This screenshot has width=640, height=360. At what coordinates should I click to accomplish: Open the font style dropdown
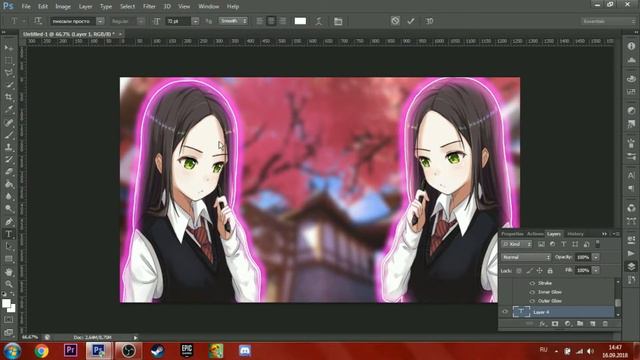click(140, 21)
